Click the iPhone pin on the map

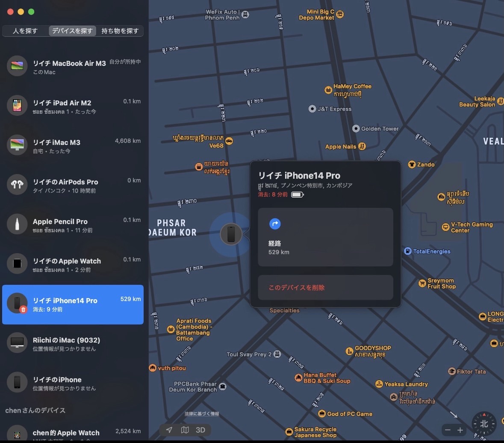tap(231, 234)
